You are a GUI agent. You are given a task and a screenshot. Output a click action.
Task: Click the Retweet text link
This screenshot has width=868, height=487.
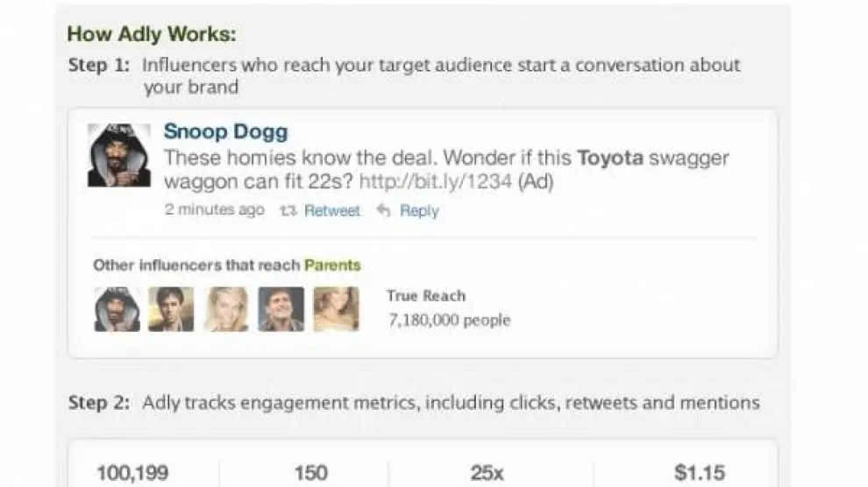(331, 211)
